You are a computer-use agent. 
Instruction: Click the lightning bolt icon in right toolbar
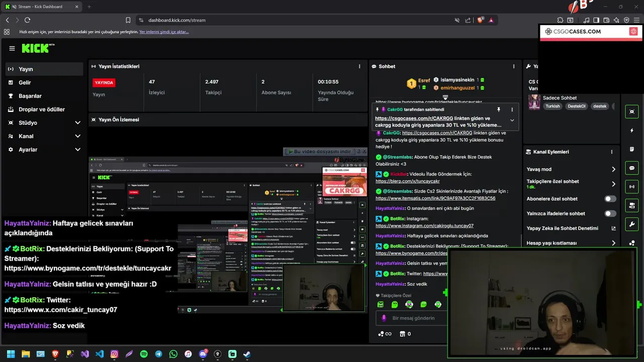pos(632,131)
